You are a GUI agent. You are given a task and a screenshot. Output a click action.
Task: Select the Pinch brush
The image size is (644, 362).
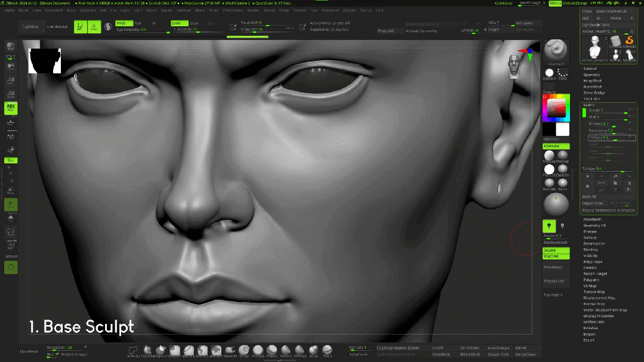pyautogui.click(x=327, y=351)
